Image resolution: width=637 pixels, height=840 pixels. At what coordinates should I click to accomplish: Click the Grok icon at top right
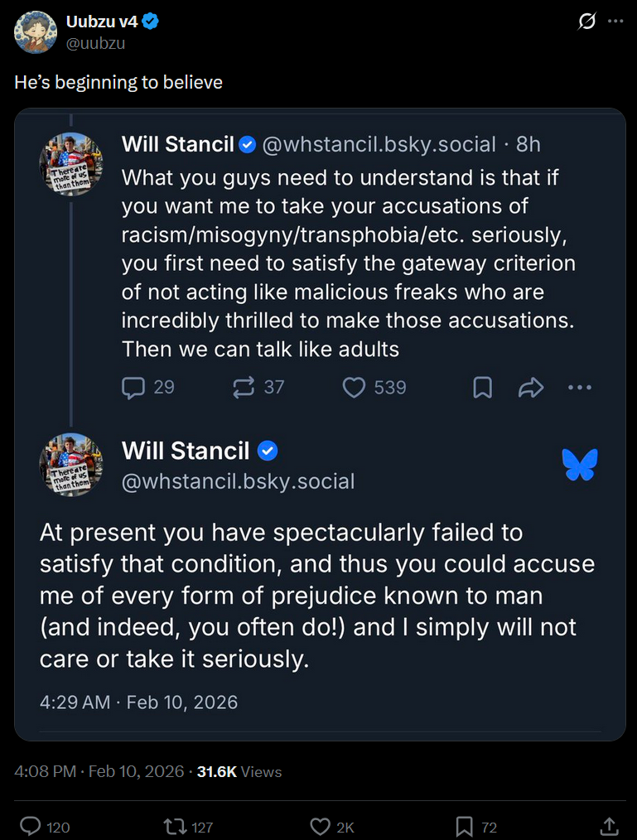586,22
